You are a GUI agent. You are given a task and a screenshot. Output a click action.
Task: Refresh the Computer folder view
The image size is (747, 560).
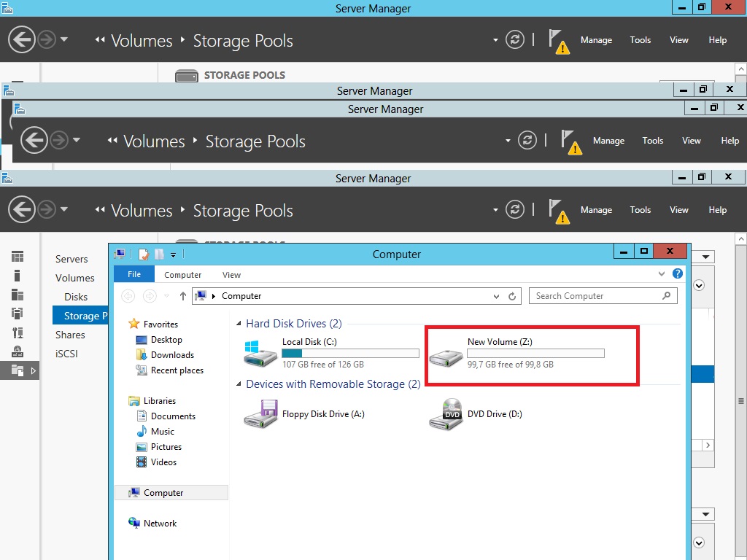pos(512,296)
